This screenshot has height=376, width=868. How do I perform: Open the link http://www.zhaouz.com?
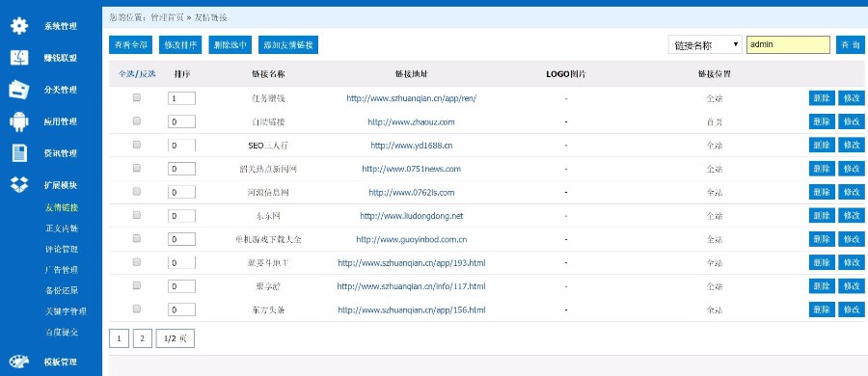point(411,121)
